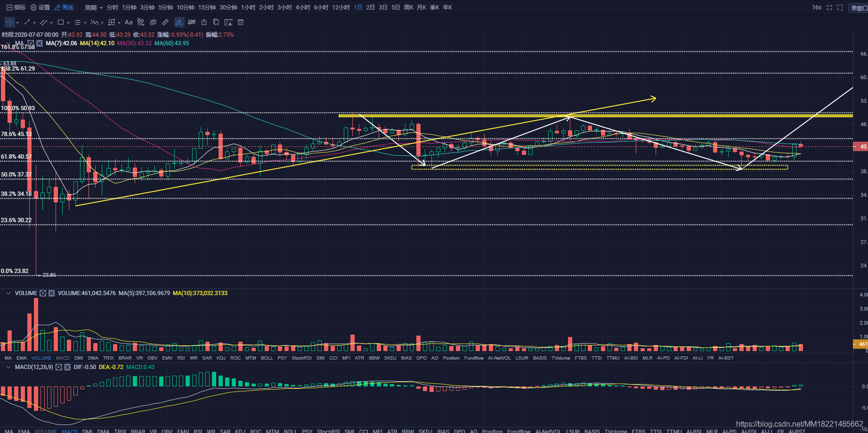Image resolution: width=868 pixels, height=433 pixels.
Task: Select the parallel channel drawing tool
Action: (x=43, y=22)
